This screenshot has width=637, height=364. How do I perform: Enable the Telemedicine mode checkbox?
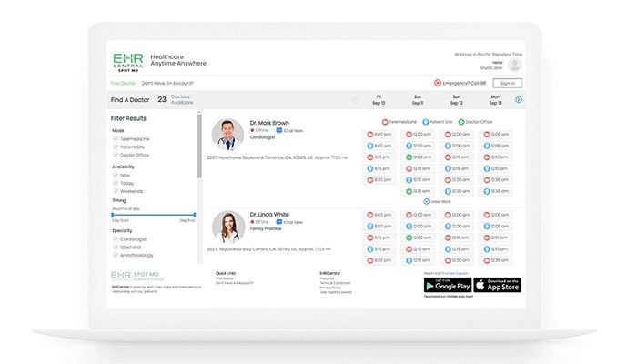(x=116, y=138)
